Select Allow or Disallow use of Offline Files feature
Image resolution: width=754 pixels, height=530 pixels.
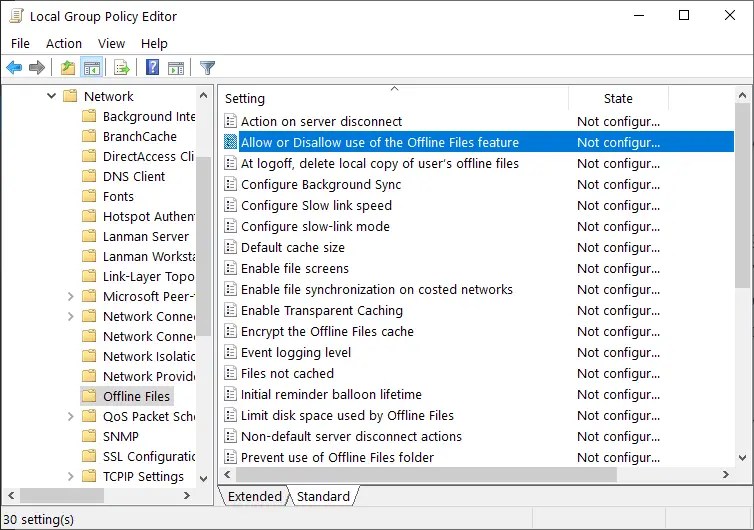coord(478,142)
